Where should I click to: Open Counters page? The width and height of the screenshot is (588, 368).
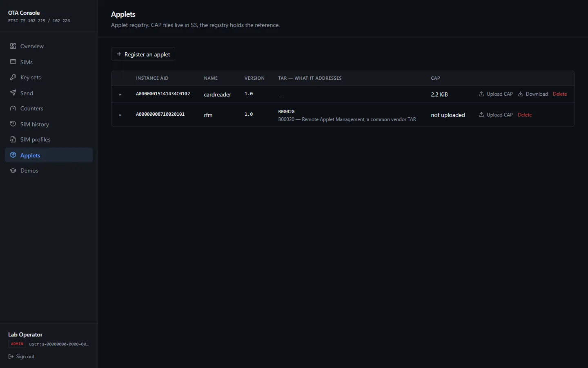tap(49, 108)
